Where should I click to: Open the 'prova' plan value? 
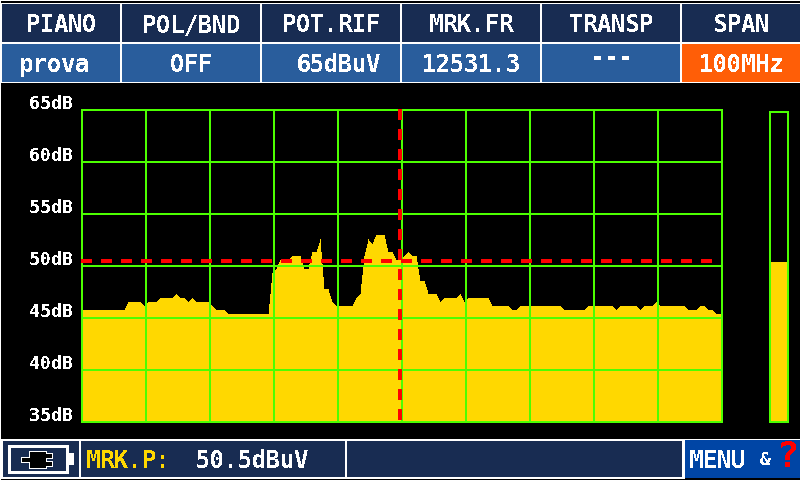[x=61, y=63]
